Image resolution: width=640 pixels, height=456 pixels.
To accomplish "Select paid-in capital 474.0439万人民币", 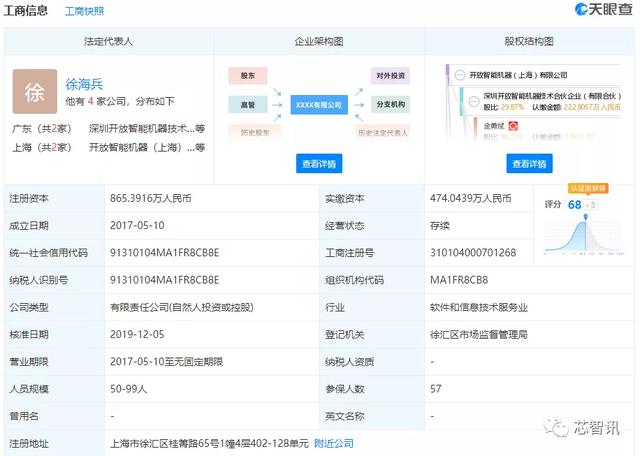I will coord(470,198).
